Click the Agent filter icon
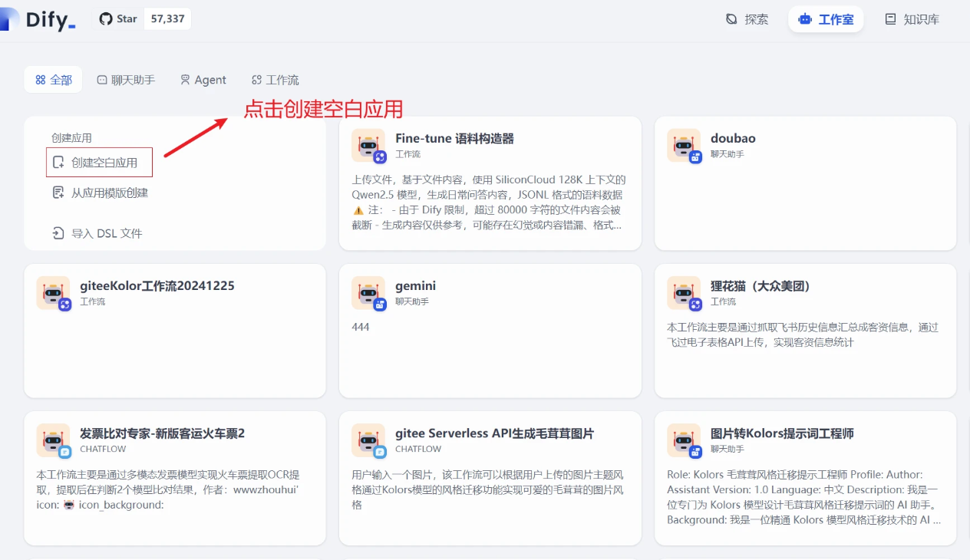This screenshot has height=560, width=970. pos(185,80)
